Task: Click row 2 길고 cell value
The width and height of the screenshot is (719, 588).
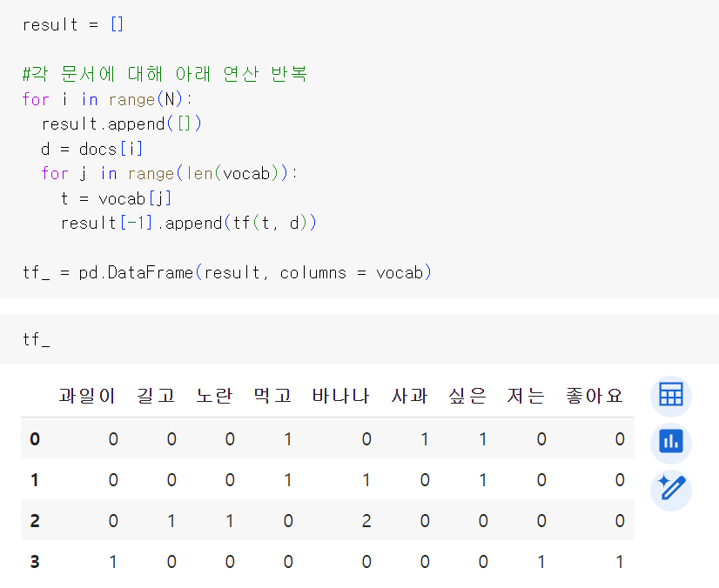Action: point(171,521)
